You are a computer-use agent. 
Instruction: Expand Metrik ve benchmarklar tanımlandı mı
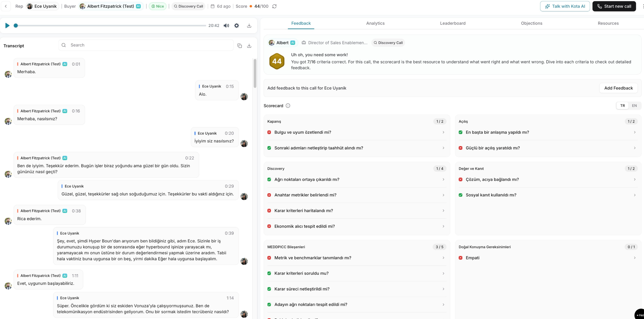[357, 258]
